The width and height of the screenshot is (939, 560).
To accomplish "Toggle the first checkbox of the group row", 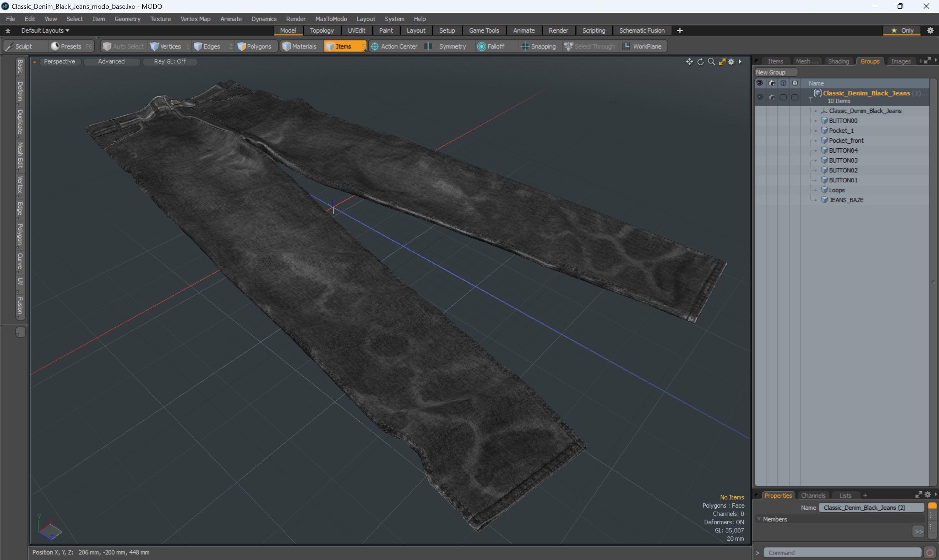I will [x=783, y=97].
